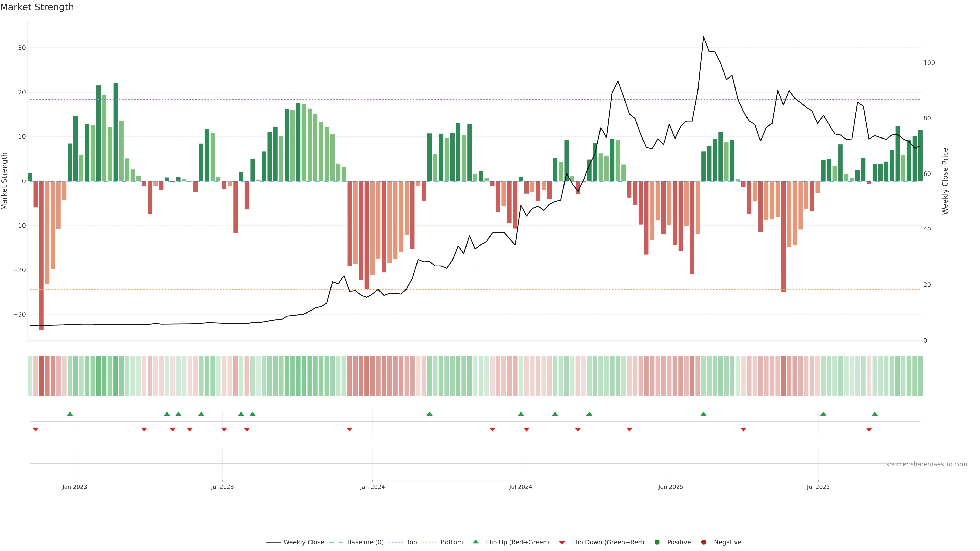Click the green Flip Up legend triangle

click(x=475, y=542)
